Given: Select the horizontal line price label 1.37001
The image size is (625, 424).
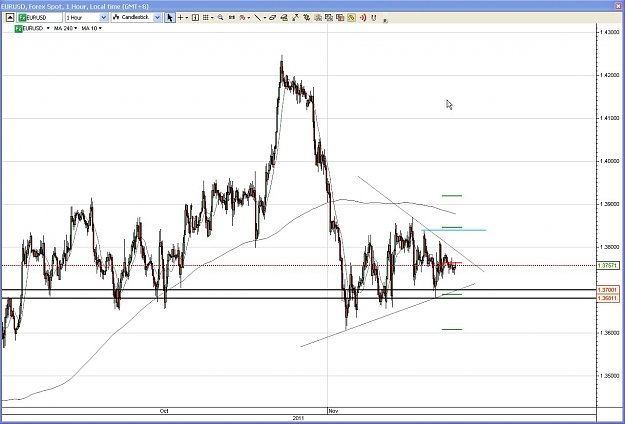Looking at the screenshot, I should [608, 290].
